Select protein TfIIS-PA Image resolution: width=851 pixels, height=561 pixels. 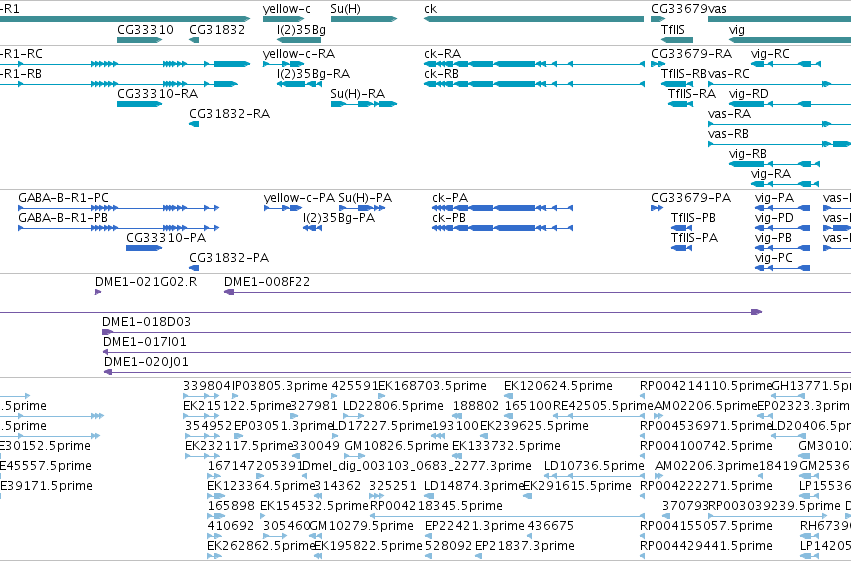tap(694, 238)
